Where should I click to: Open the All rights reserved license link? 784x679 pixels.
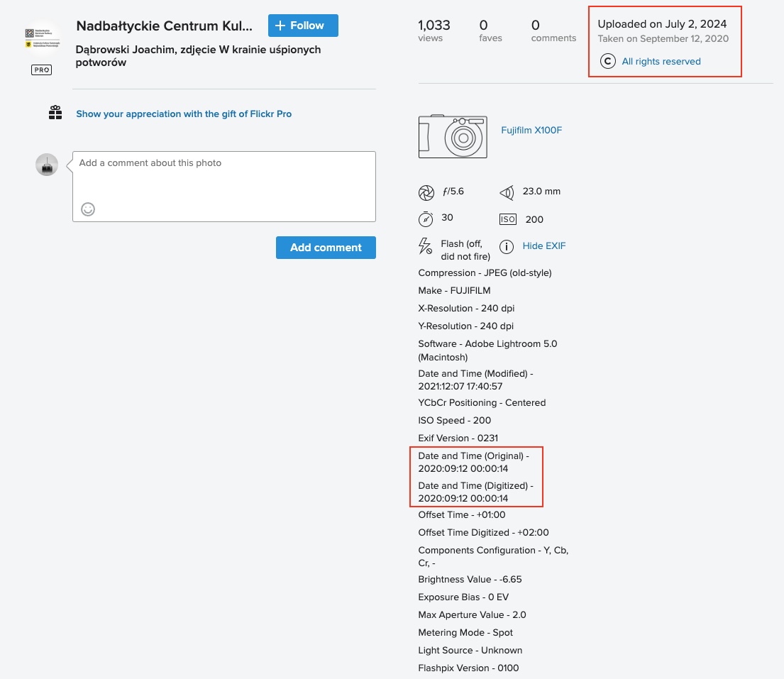(x=661, y=62)
